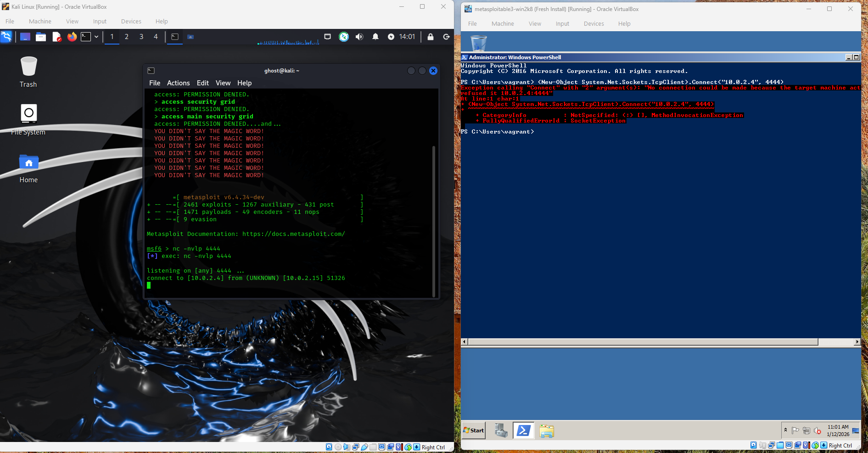Image resolution: width=868 pixels, height=453 pixels.
Task: Expand hidden tray icons arrow in Windows
Action: (x=785, y=430)
